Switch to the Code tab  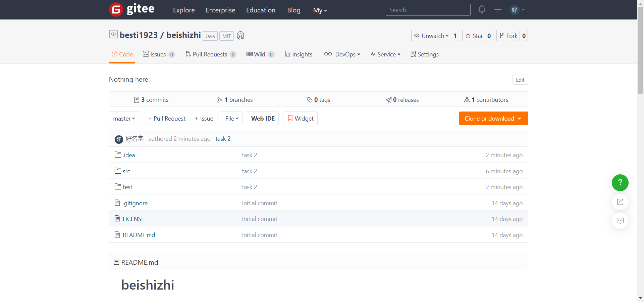[x=122, y=54]
